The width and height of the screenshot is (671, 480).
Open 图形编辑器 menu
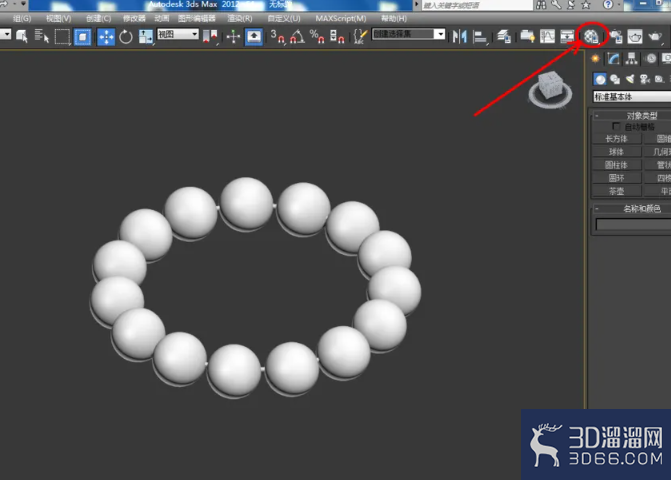click(x=196, y=18)
